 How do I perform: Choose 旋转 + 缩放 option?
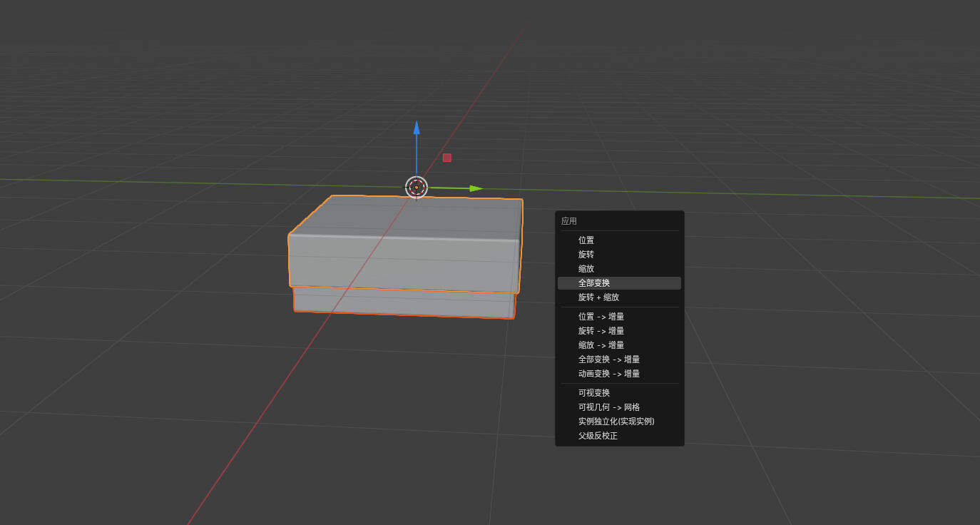pos(619,297)
